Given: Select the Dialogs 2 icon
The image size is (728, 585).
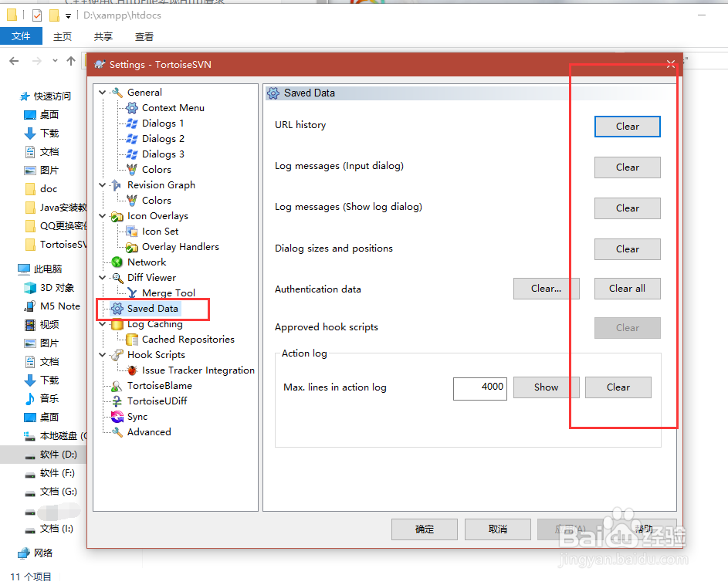Looking at the screenshot, I should coord(132,139).
